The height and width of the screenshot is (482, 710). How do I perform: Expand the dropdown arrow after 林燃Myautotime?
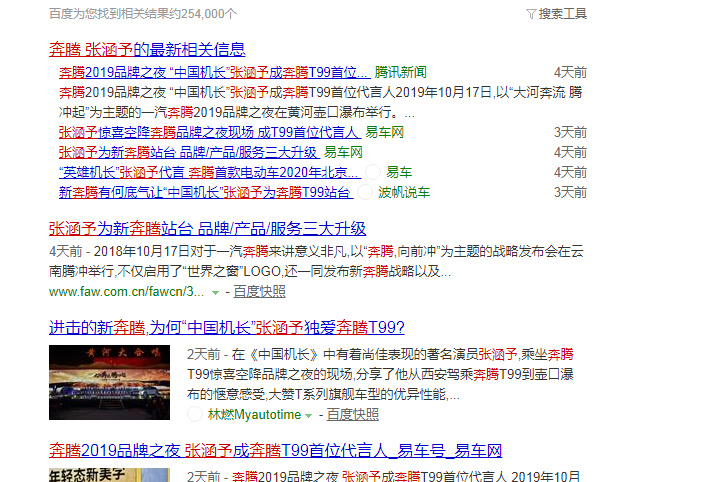coord(309,415)
